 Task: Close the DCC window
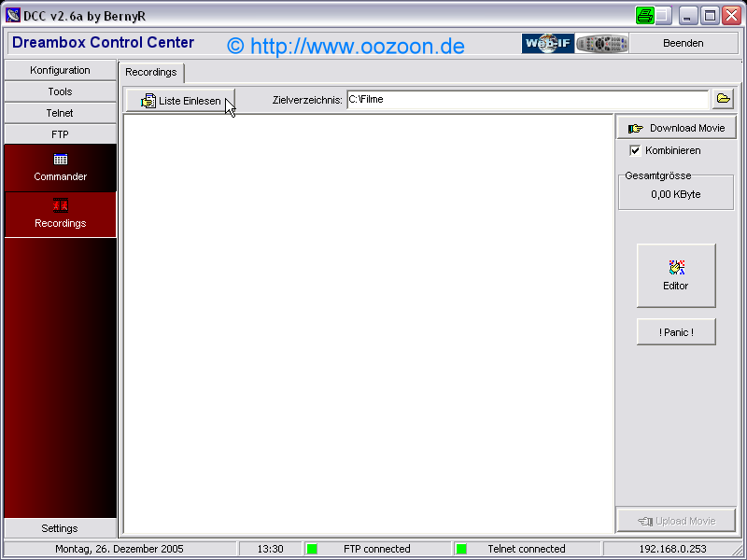pyautogui.click(x=731, y=16)
